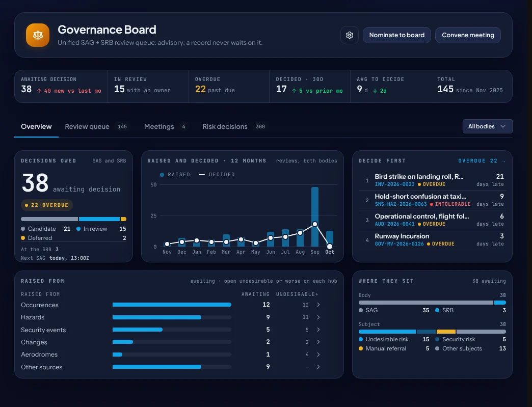Click record ID AUD-2026-0041
The height and width of the screenshot is (407, 532).
394,224
